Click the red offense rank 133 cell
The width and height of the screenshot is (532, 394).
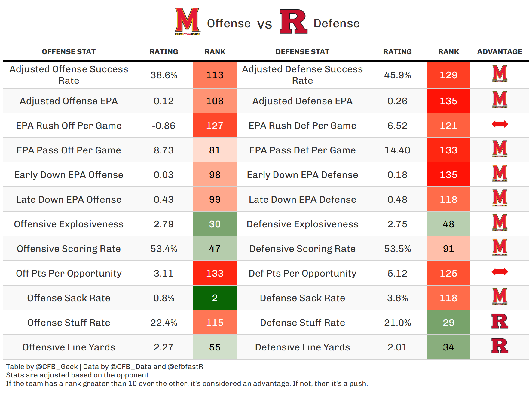click(215, 273)
